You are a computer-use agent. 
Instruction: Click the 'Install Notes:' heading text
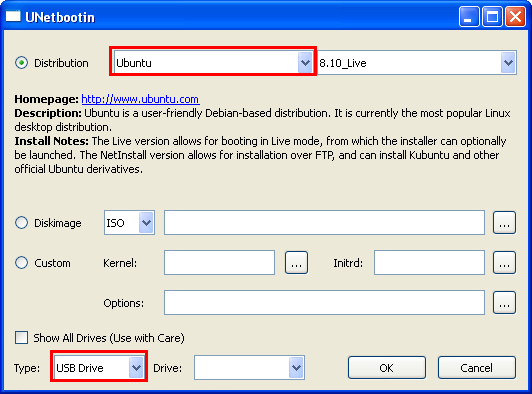click(x=51, y=141)
